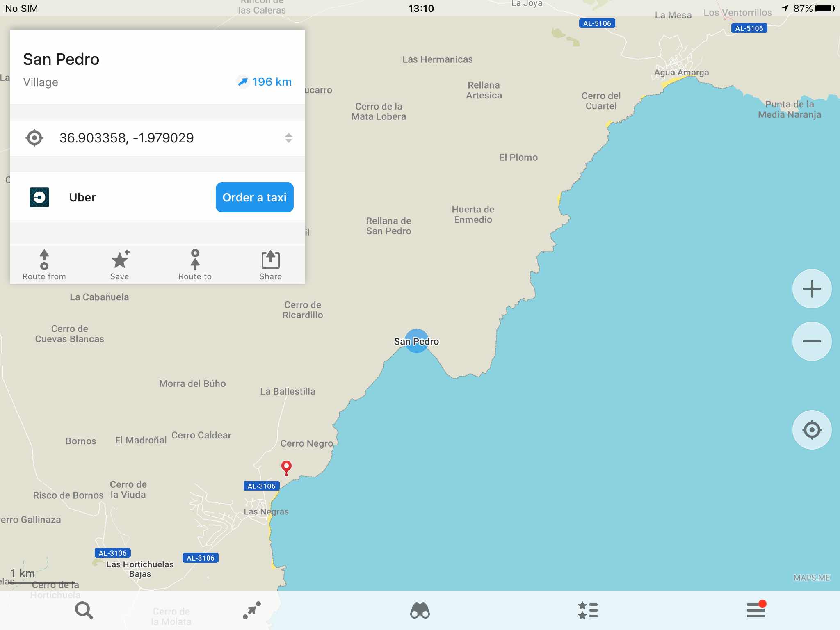Tap the Route to icon
The height and width of the screenshot is (630, 840).
coord(195,265)
